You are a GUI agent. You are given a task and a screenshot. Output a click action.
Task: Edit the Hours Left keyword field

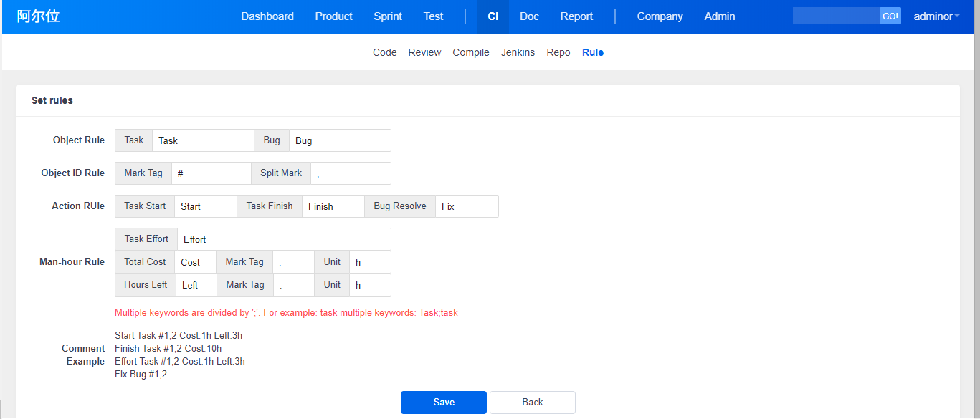196,285
